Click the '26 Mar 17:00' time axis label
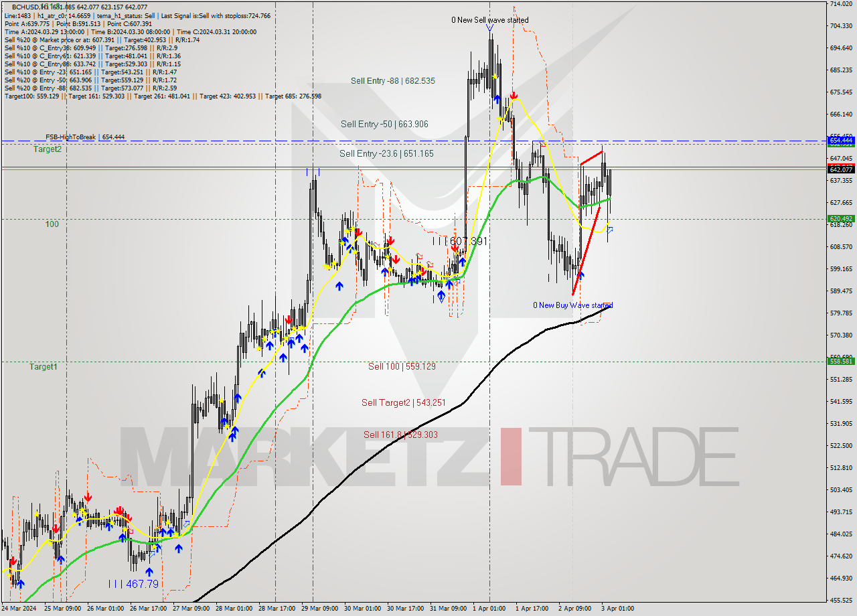Viewport: 857px width, 616px height. tap(148, 609)
